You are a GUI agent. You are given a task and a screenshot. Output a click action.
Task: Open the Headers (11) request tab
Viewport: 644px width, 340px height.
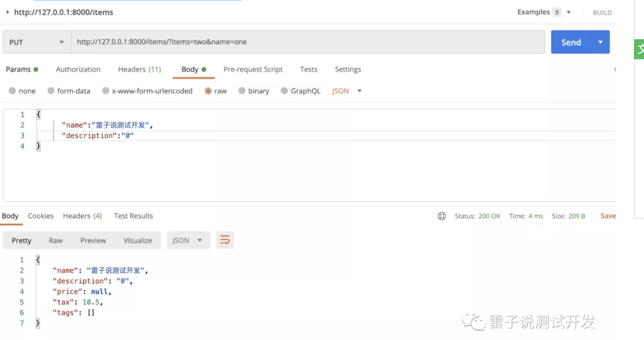click(x=140, y=69)
